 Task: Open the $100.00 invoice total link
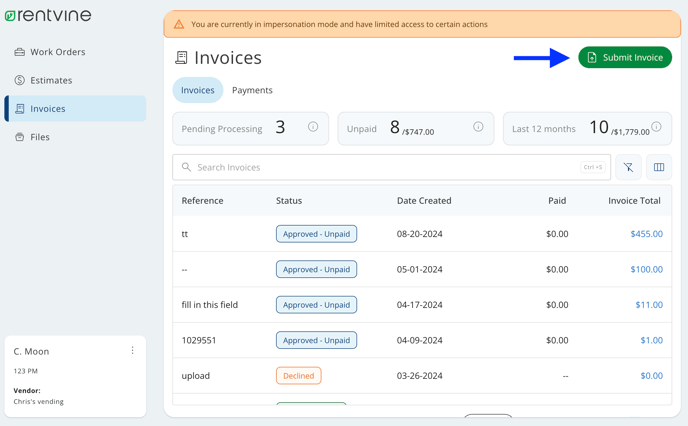click(x=646, y=269)
